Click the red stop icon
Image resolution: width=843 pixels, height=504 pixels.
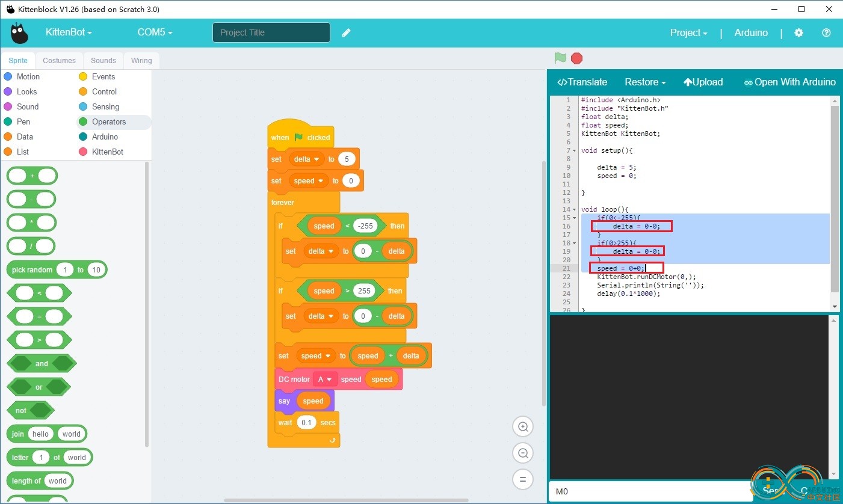click(576, 58)
